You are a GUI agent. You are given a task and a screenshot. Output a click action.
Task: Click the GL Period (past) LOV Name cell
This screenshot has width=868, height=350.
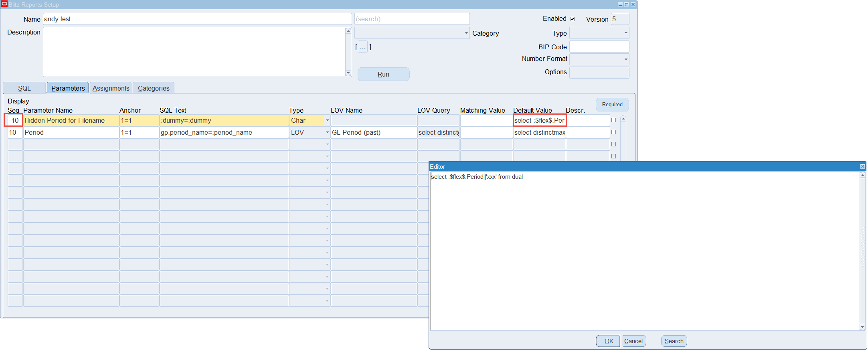point(374,132)
